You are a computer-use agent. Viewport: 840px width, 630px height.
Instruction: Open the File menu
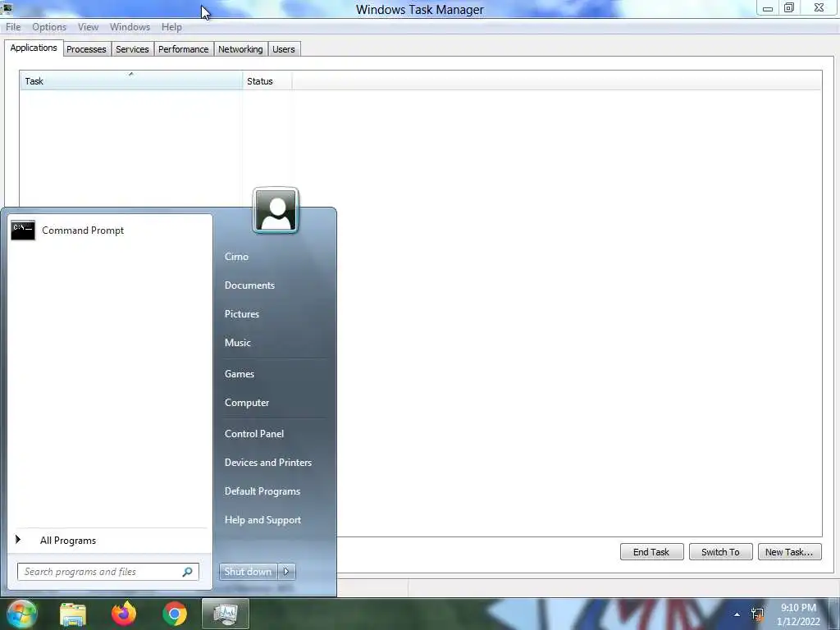pos(13,27)
